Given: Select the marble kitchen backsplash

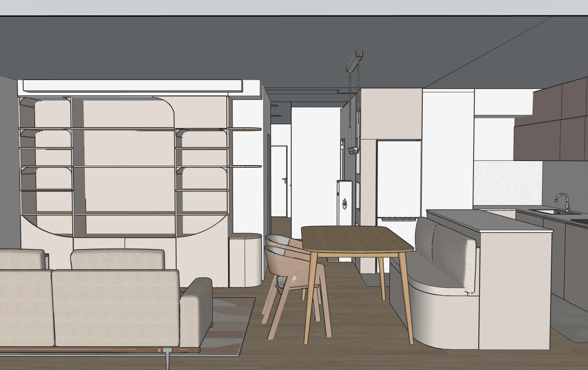Looking at the screenshot, I should click(x=507, y=184).
